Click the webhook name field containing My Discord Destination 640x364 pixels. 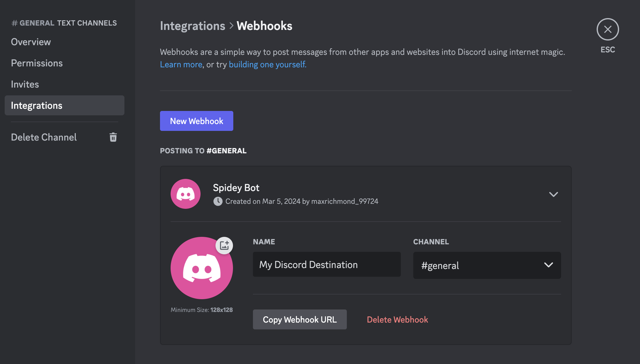(326, 264)
